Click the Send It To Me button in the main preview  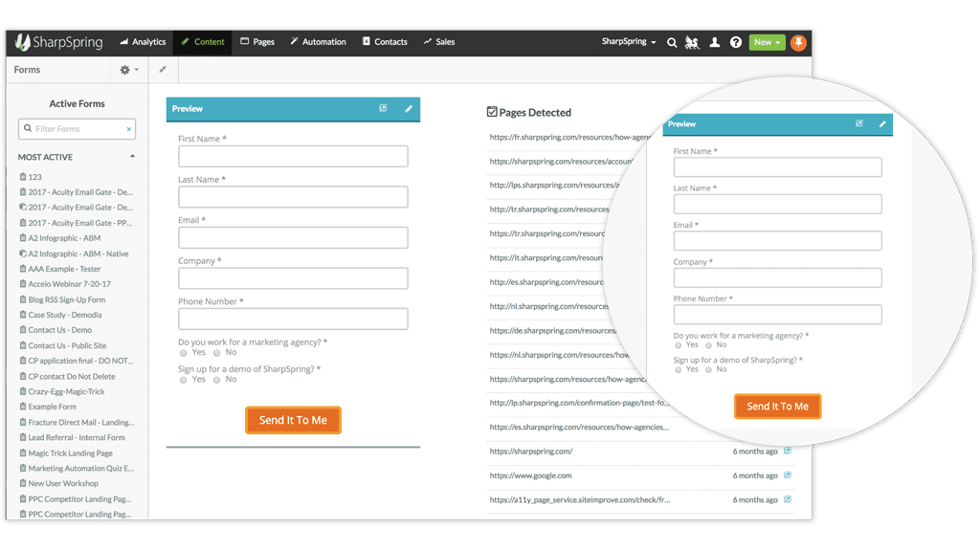pos(293,420)
